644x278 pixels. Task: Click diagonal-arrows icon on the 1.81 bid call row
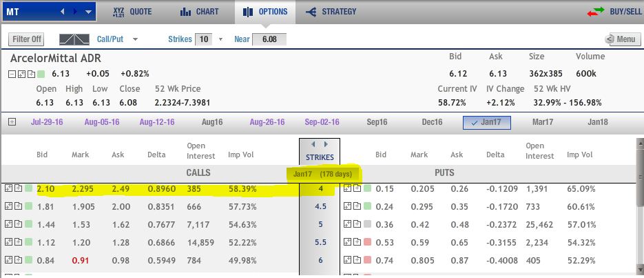8,206
